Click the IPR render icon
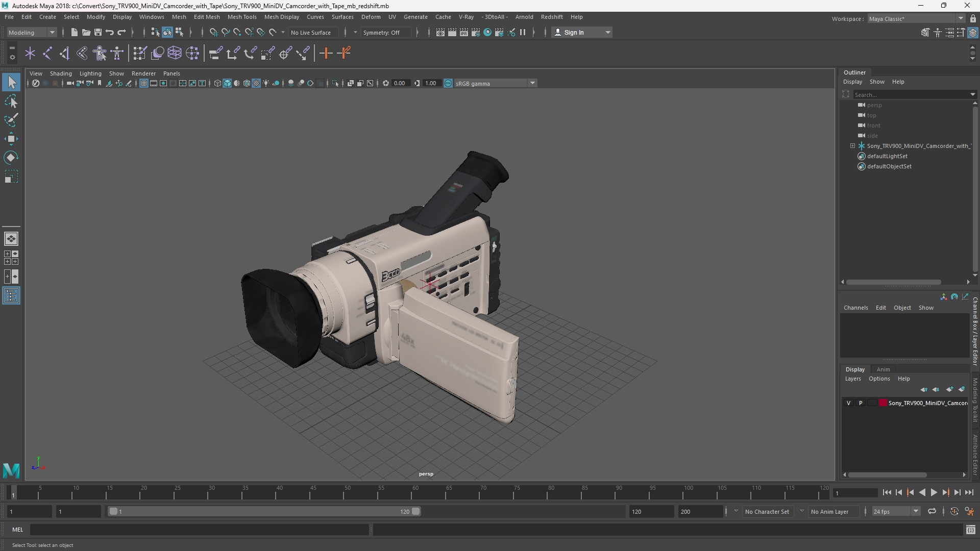Screen dimensions: 980x551 pos(464,32)
